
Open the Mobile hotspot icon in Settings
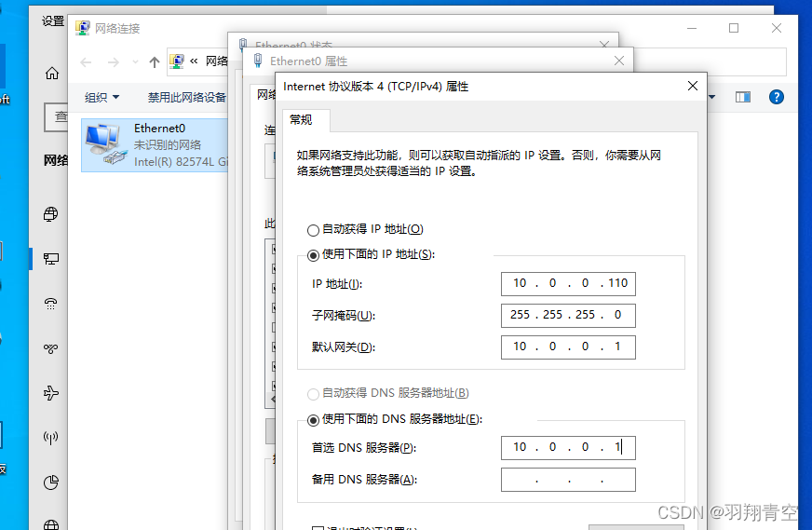point(50,438)
